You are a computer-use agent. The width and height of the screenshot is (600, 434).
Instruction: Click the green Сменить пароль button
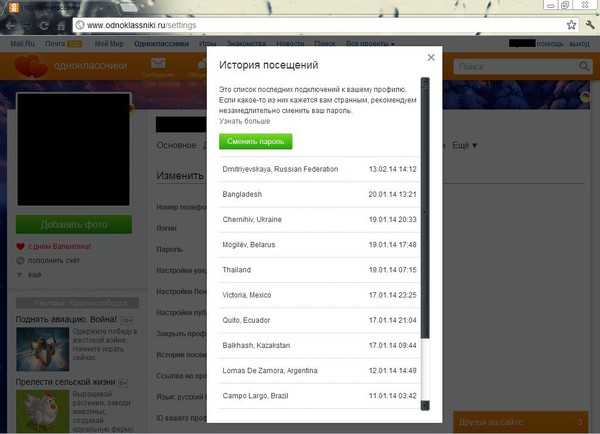[x=256, y=141]
